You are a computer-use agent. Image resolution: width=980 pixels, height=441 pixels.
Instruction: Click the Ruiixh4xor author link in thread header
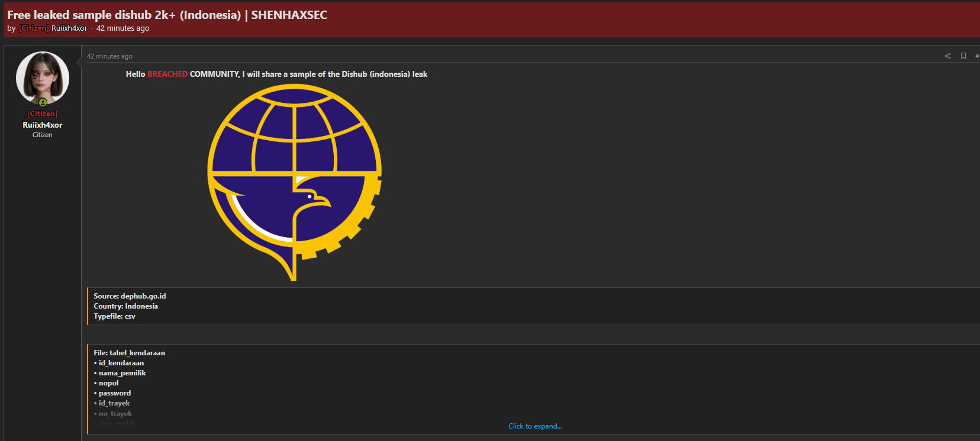(69, 28)
